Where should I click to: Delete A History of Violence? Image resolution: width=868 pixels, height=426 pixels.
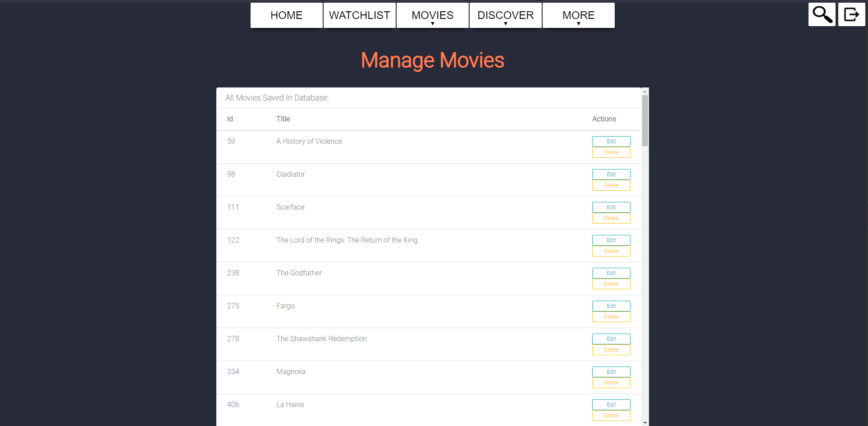[611, 152]
